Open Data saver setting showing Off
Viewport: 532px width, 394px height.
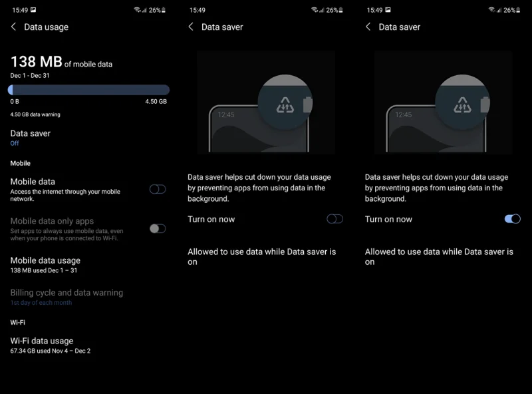click(88, 138)
